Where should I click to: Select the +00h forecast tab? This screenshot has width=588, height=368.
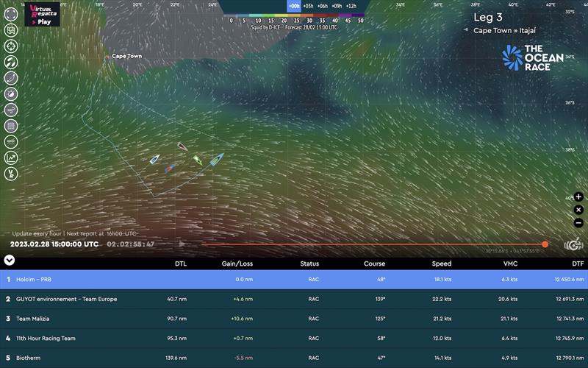pyautogui.click(x=294, y=6)
